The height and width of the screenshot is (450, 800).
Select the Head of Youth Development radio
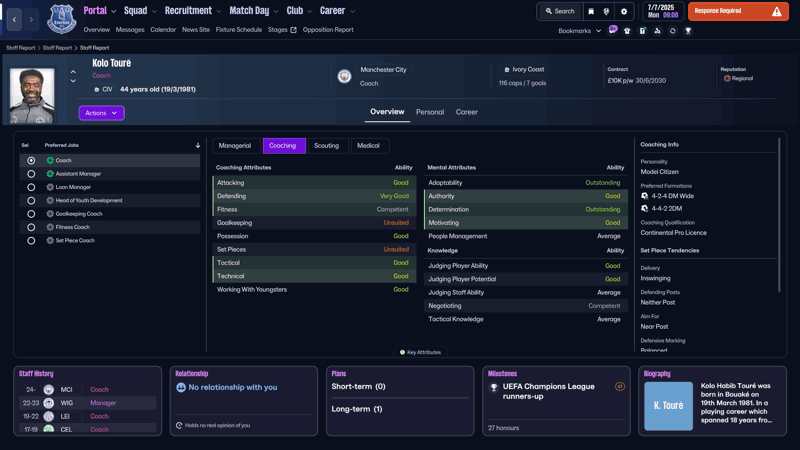coord(31,201)
